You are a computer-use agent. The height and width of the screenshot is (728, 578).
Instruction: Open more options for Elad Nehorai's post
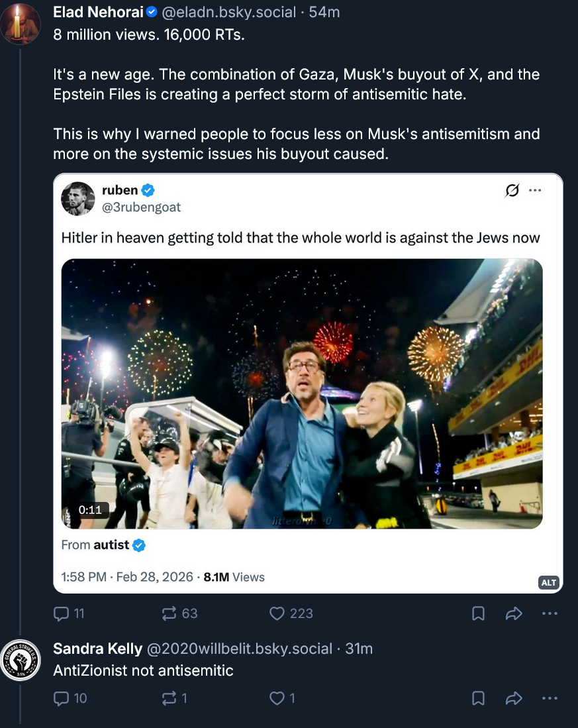[x=550, y=613]
